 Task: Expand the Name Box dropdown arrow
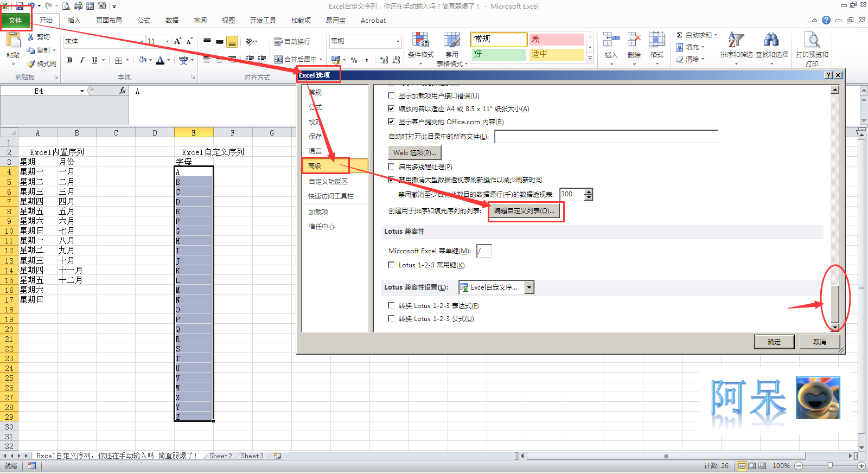(x=82, y=91)
